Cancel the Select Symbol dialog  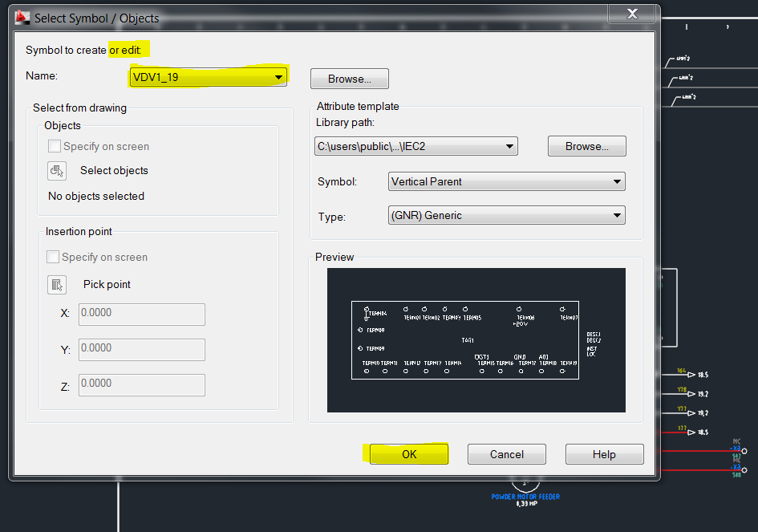pyautogui.click(x=506, y=453)
